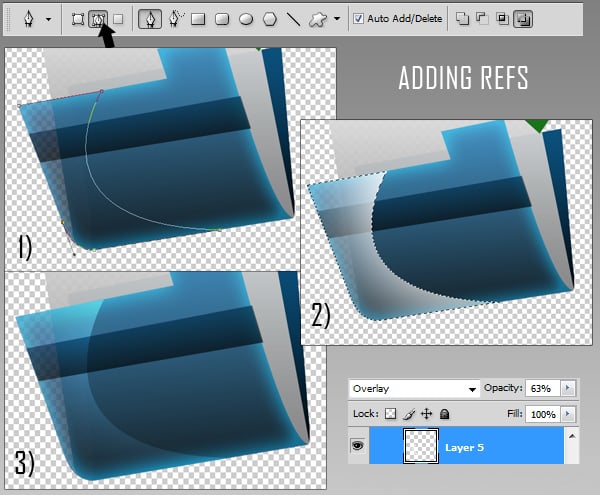
Task: Open the Opacity slider arrow
Action: coord(568,388)
